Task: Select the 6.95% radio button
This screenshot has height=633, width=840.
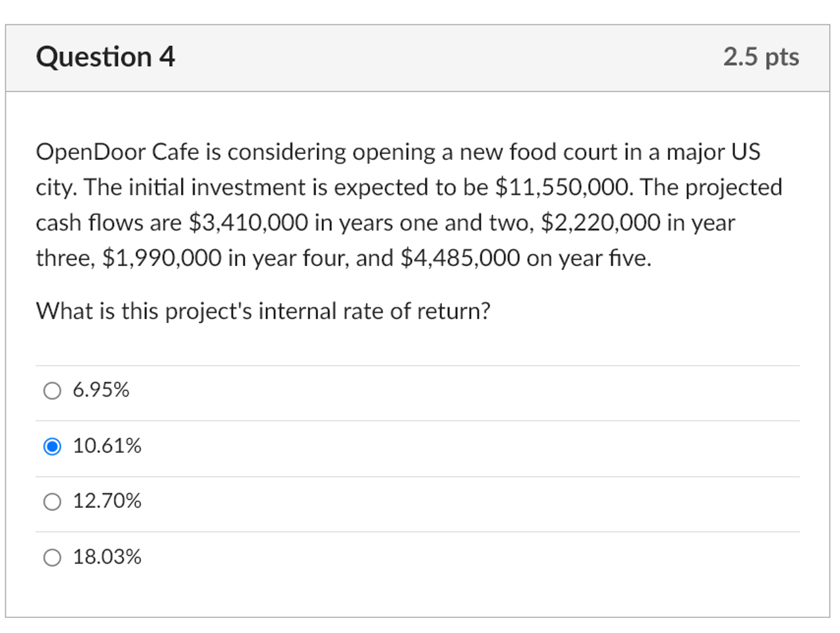Action: click(52, 391)
